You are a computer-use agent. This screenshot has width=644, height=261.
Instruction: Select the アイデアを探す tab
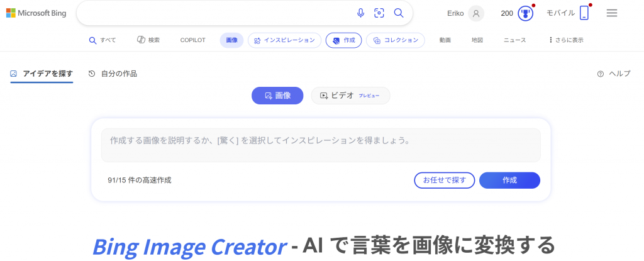pos(42,74)
